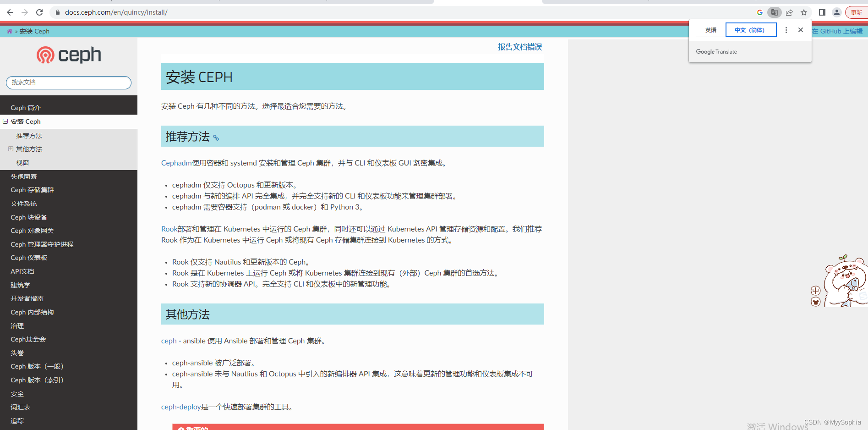Collapse the 安装 Ceph sidebar section
The height and width of the screenshot is (430, 868).
pos(5,121)
